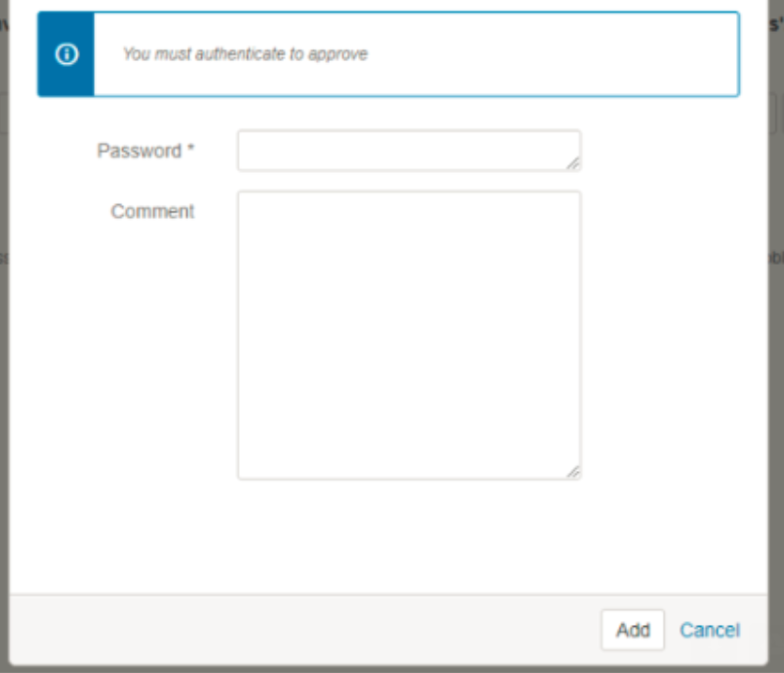Click the Password label
The width and height of the screenshot is (784, 673).
[x=139, y=150]
